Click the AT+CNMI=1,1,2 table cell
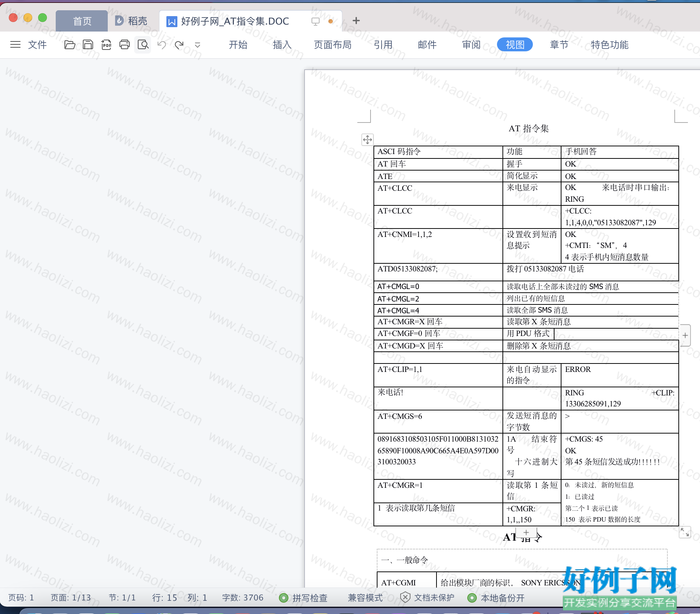 pyautogui.click(x=438, y=246)
